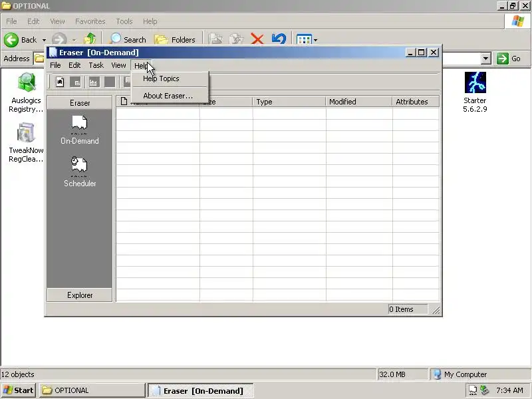Viewport: 532px width, 399px height.
Task: Open Edit menu in OPTIONAL window
Action: pos(33,21)
